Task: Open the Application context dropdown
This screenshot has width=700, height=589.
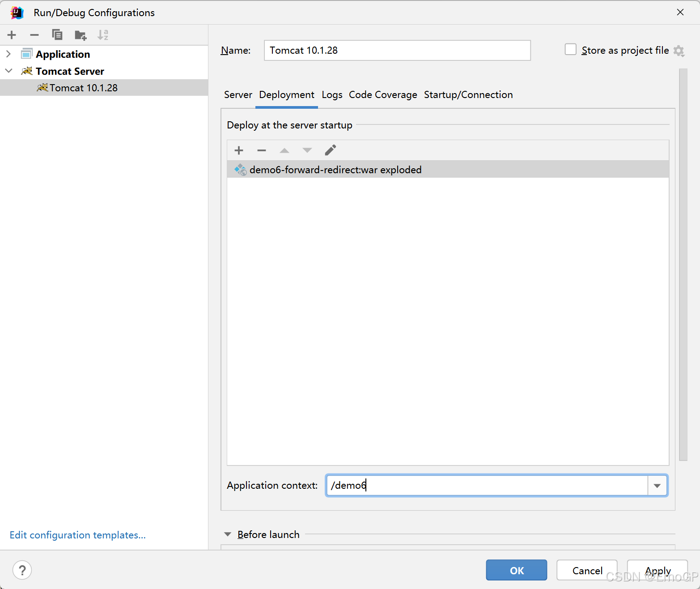Action: [x=657, y=486]
